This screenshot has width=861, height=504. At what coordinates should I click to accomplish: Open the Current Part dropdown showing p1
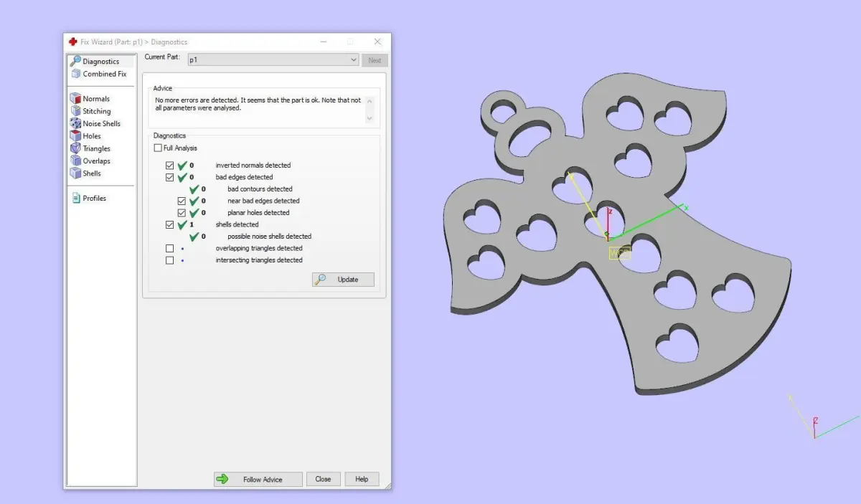(273, 60)
